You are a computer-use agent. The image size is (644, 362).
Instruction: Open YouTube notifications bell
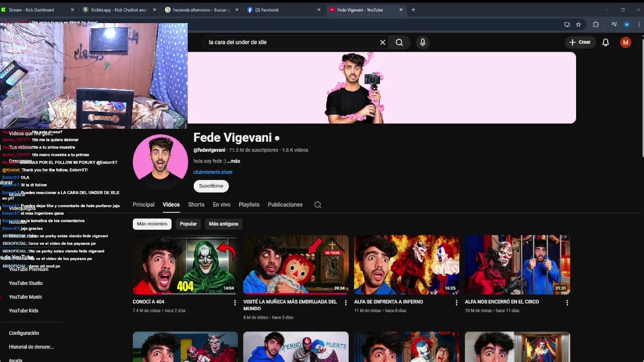click(606, 42)
